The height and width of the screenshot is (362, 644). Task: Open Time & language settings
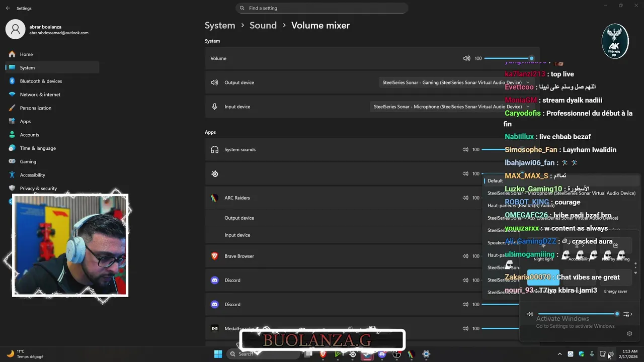(52, 148)
